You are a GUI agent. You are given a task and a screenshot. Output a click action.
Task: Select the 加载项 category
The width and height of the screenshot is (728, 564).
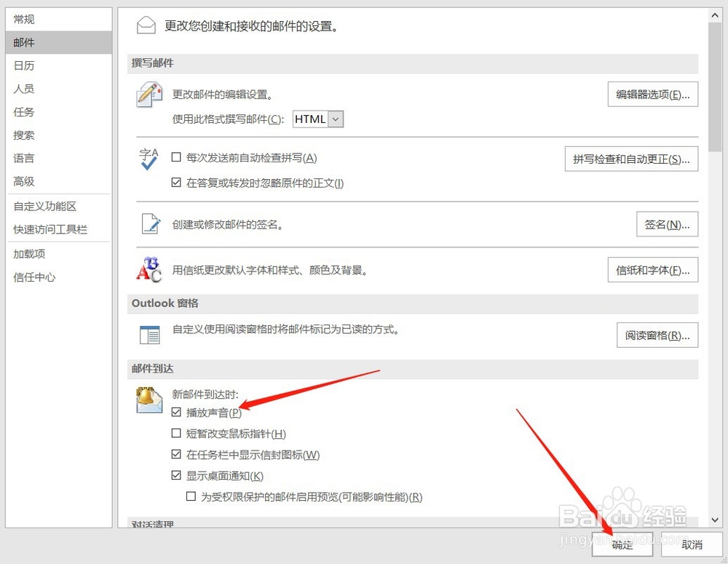[x=59, y=254]
